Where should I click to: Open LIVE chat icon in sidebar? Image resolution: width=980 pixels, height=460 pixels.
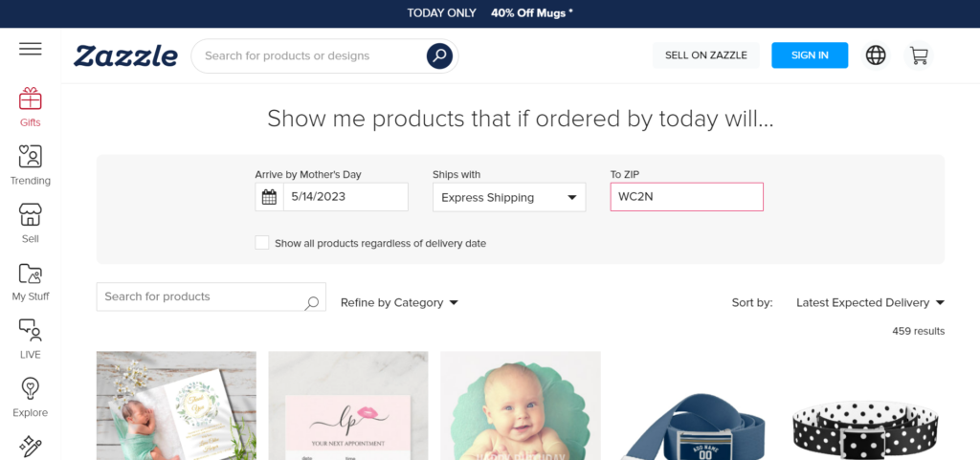click(30, 339)
